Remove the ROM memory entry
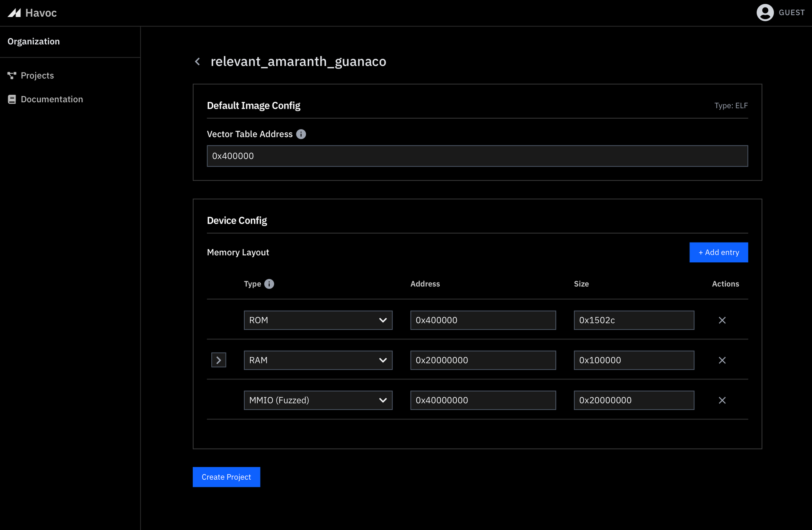The height and width of the screenshot is (530, 812). tap(722, 320)
